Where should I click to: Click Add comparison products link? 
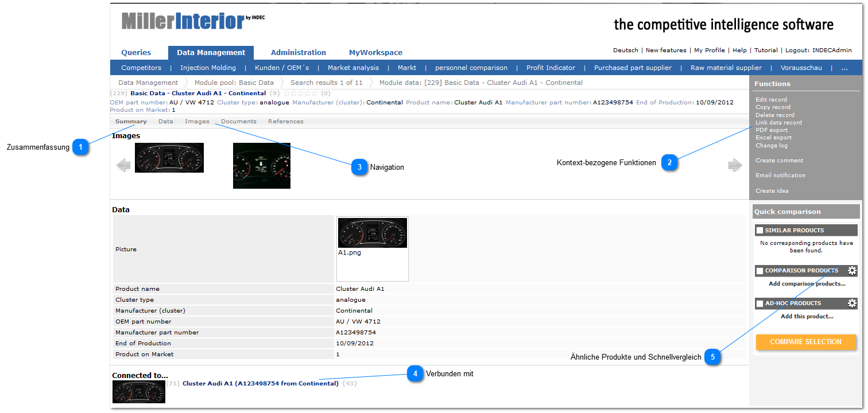point(807,284)
